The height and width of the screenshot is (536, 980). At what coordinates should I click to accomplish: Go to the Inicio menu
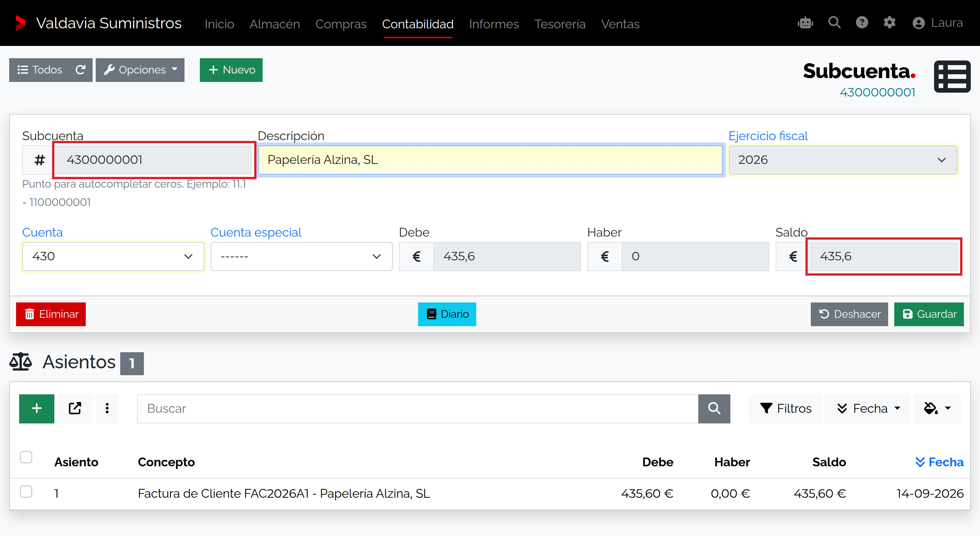[x=219, y=24]
